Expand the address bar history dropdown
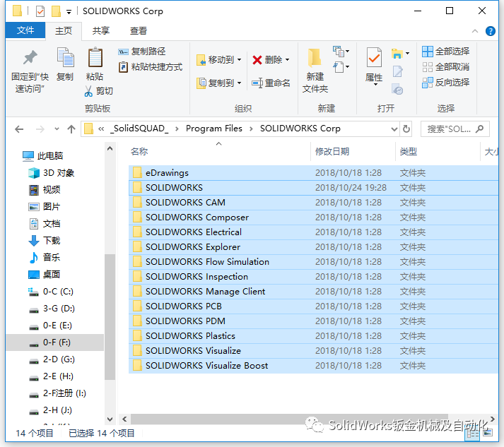Screen dimensions: 504x447 (394, 129)
